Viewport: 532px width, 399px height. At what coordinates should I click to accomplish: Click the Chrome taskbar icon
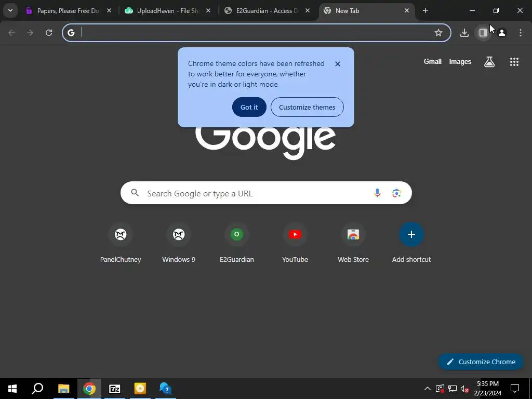tap(89, 389)
